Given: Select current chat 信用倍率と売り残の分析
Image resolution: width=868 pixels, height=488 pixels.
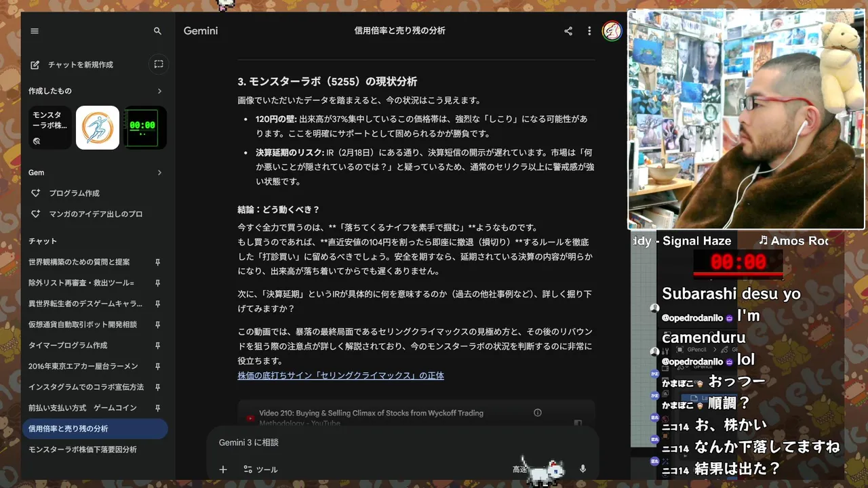Looking at the screenshot, I should click(94, 429).
